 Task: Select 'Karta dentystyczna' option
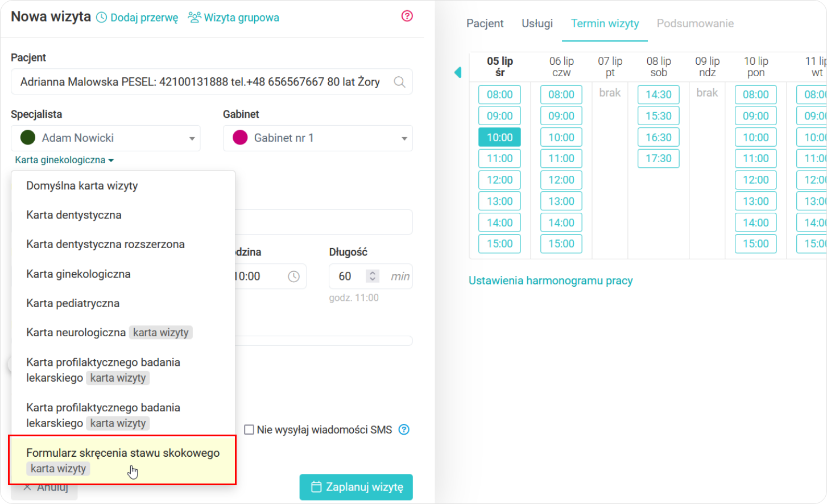tap(123, 215)
